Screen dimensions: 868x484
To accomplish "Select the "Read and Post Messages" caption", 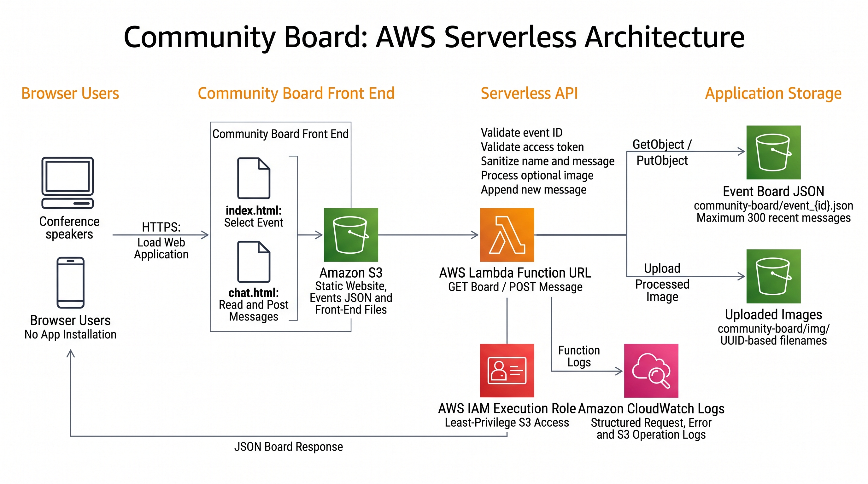I will (254, 311).
